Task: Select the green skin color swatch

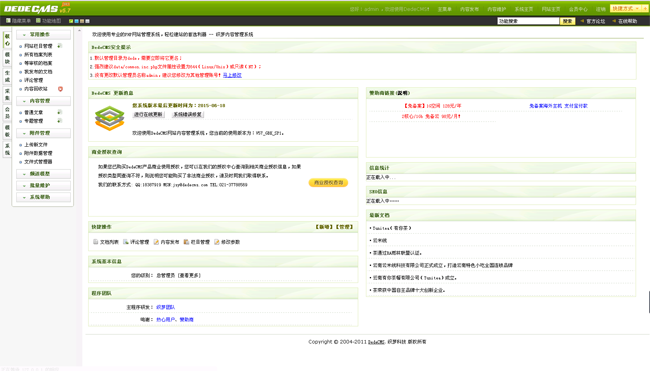Action: point(71,21)
